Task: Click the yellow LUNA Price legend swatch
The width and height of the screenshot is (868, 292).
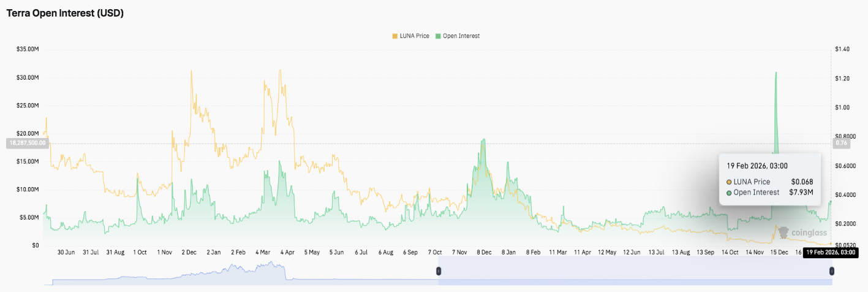Action: [x=394, y=36]
